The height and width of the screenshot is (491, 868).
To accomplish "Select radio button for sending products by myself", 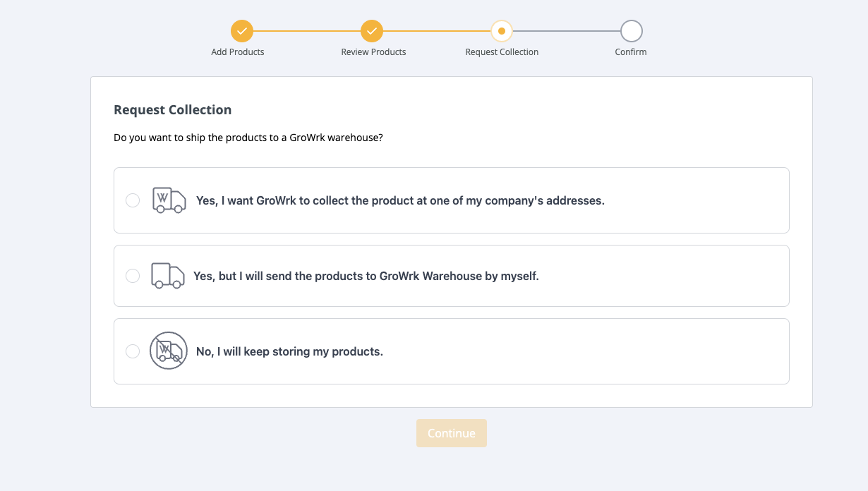I will coord(133,276).
